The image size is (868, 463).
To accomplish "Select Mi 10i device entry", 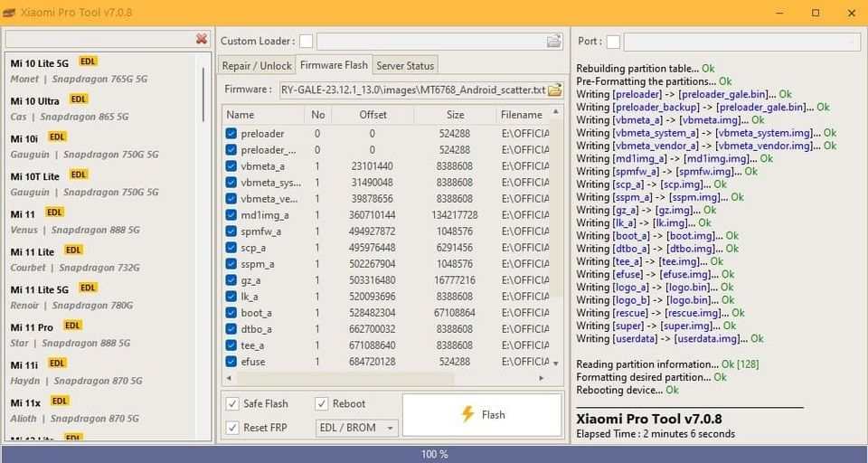I will [102, 146].
